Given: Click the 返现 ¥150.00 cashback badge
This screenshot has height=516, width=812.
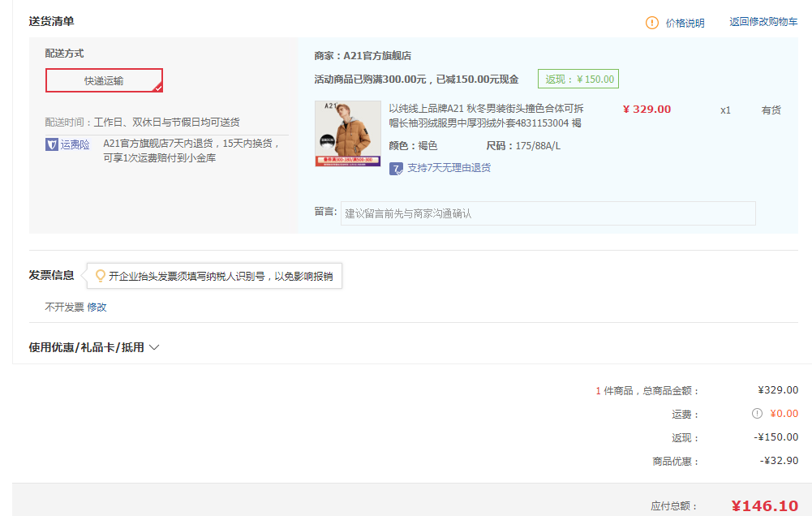Looking at the screenshot, I should coord(578,79).
